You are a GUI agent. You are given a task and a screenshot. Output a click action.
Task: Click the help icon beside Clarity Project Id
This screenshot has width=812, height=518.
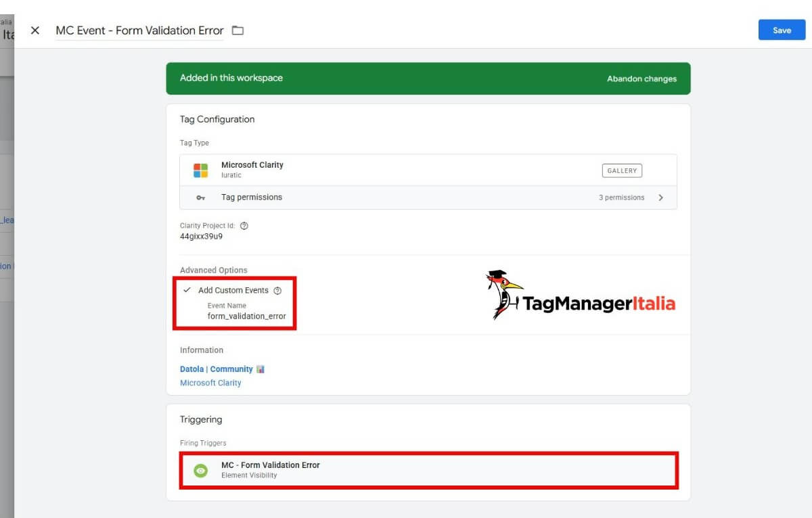(x=244, y=225)
